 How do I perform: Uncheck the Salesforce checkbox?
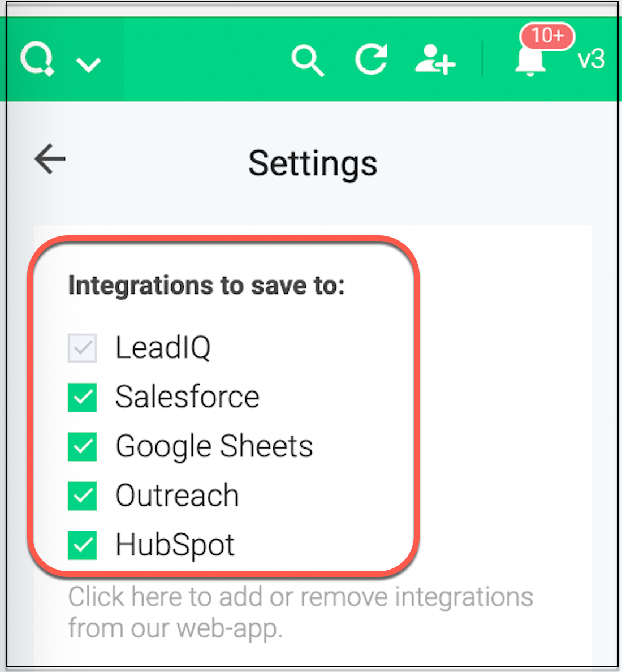pos(83,397)
